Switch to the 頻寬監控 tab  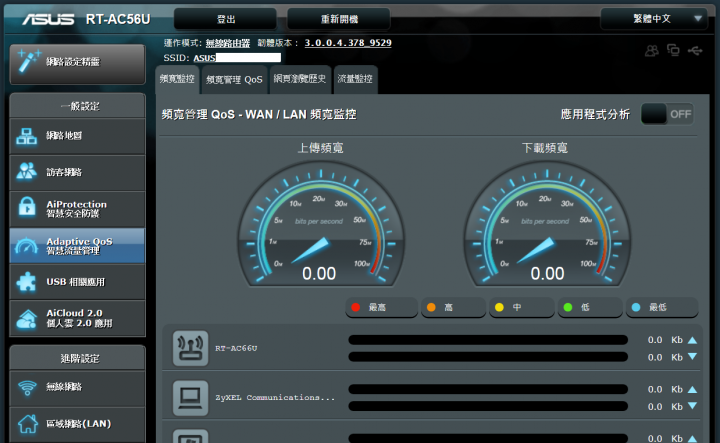[x=177, y=79]
